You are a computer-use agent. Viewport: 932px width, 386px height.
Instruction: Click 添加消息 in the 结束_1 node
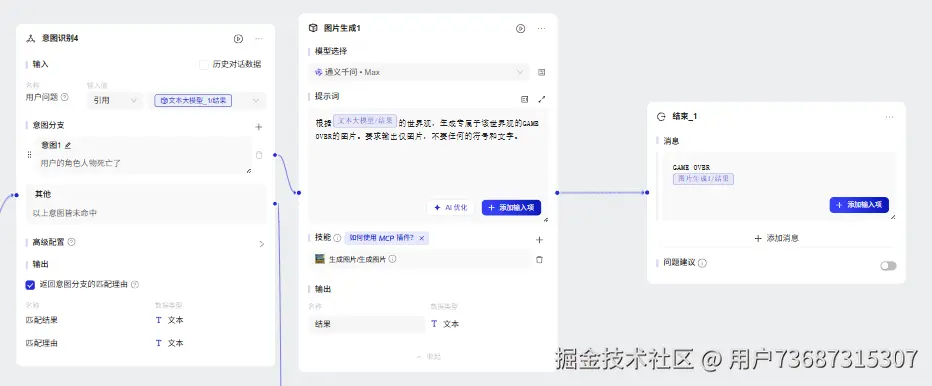coord(776,238)
